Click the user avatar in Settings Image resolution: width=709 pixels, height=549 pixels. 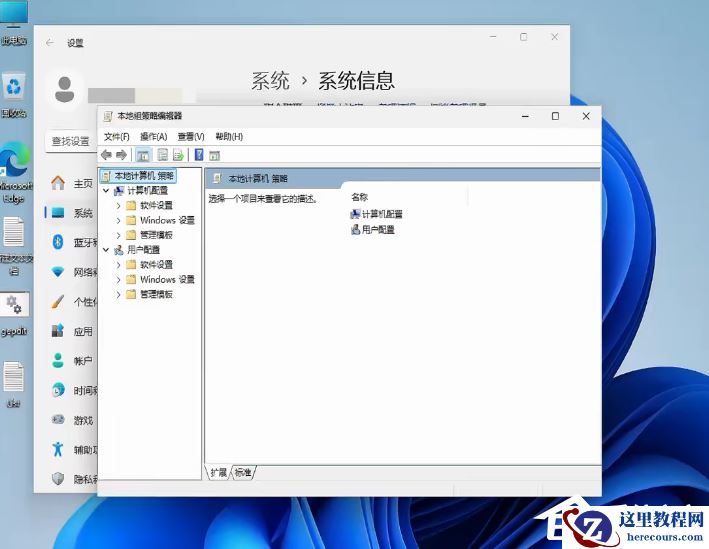[65, 90]
